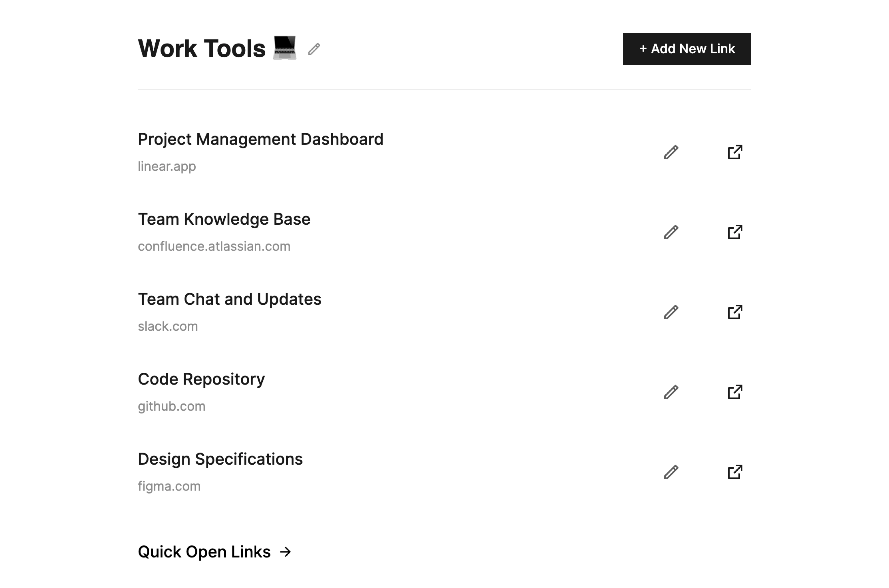889x588 pixels.
Task: Click the linear.app URL text
Action: [167, 166]
